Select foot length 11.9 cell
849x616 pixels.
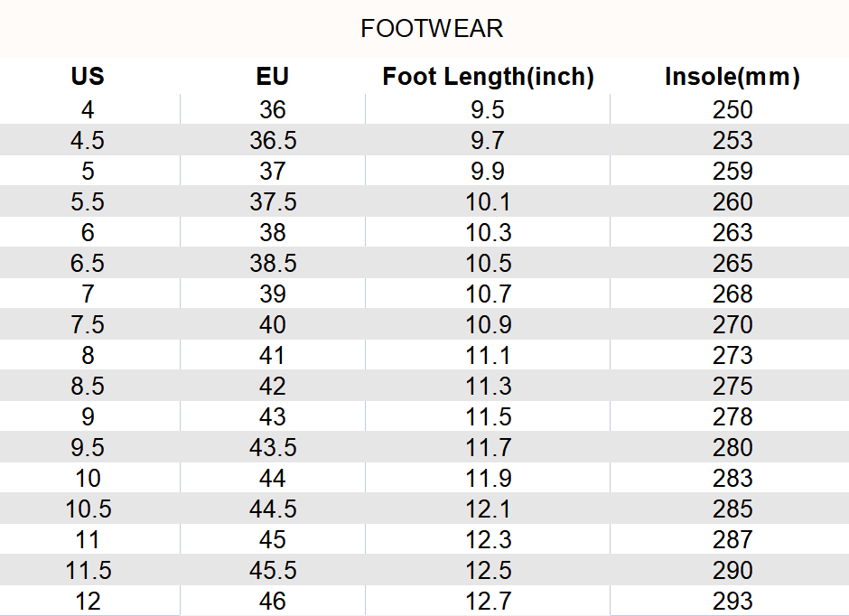click(488, 479)
